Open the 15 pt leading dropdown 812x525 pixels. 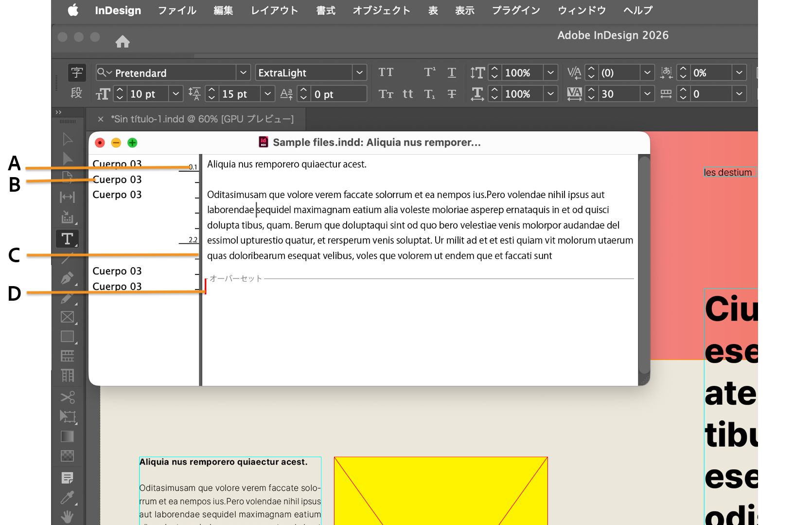[x=267, y=93]
